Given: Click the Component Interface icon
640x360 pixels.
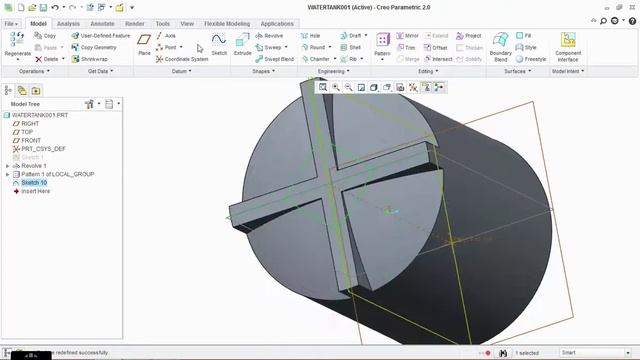Looking at the screenshot, I should tap(568, 40).
